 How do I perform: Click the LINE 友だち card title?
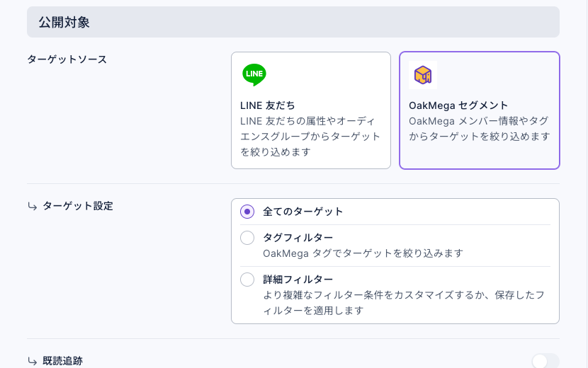(x=268, y=105)
